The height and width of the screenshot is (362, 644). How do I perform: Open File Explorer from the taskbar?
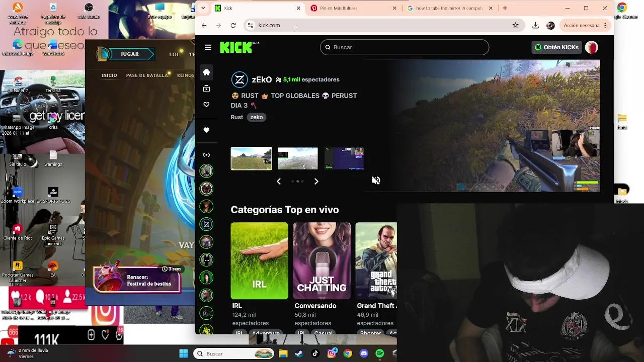pos(283,353)
